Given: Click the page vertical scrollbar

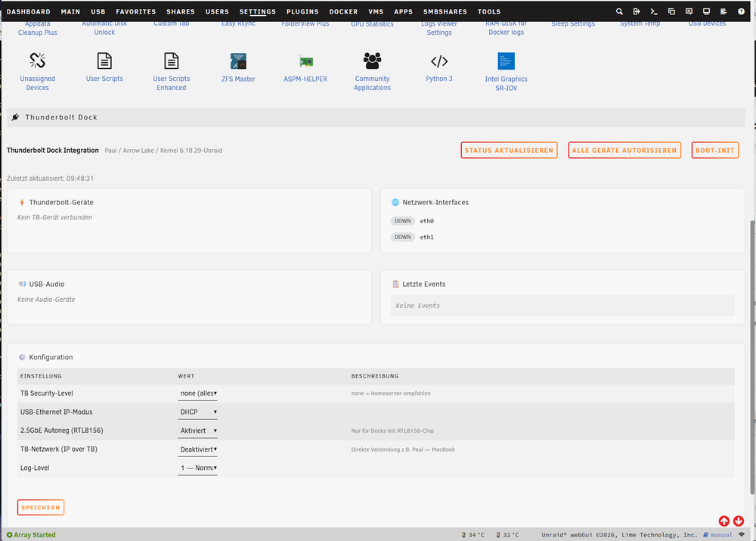Looking at the screenshot, I should [753, 357].
